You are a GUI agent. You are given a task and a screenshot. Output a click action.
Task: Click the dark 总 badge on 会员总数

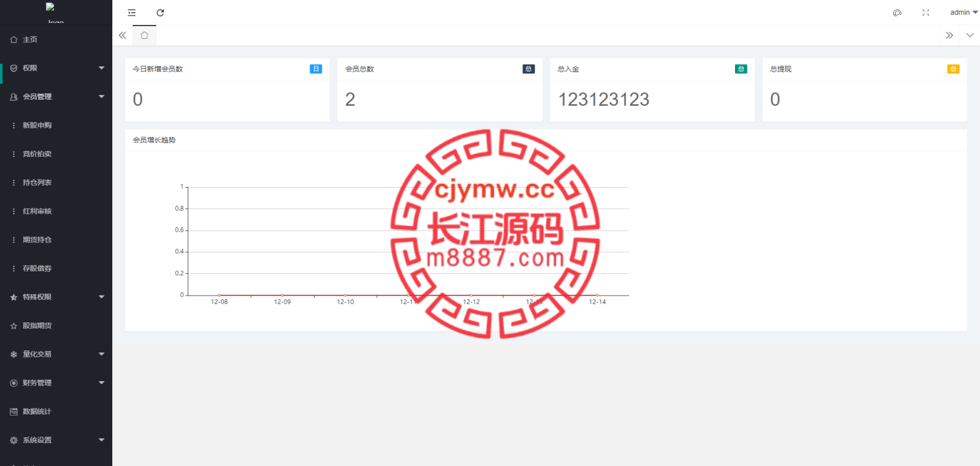point(528,69)
